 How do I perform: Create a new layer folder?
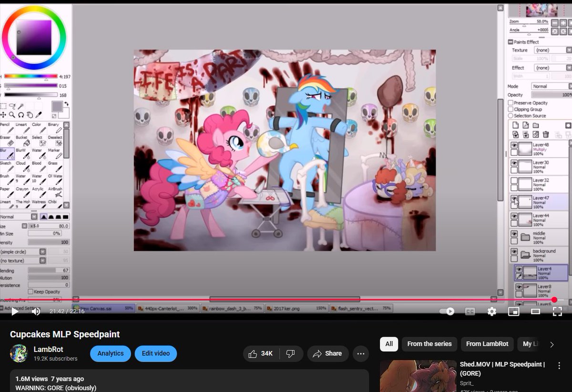(x=536, y=125)
